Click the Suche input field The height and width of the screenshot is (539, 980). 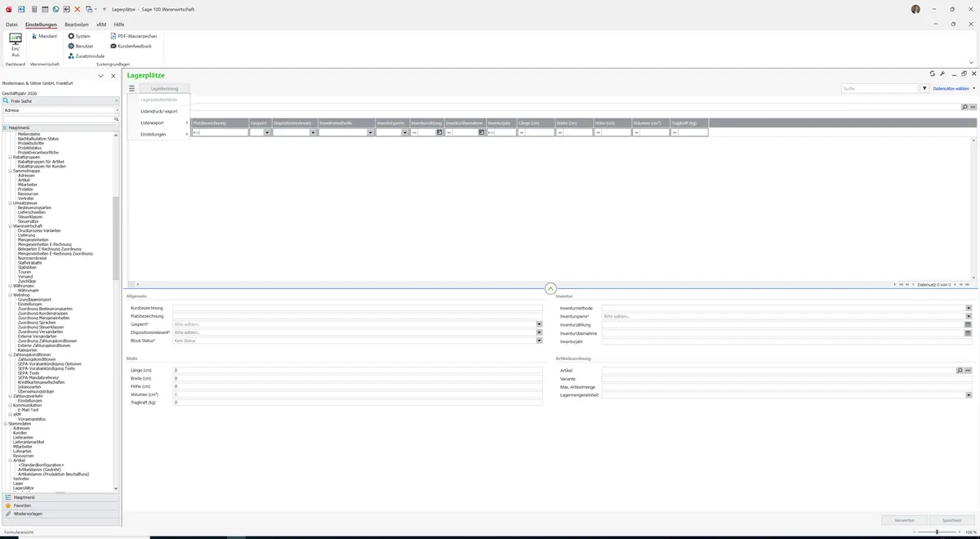pyautogui.click(x=880, y=88)
